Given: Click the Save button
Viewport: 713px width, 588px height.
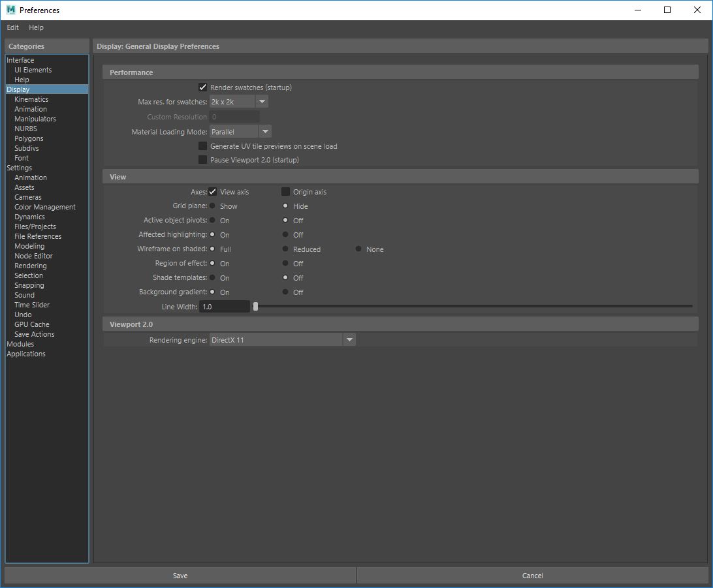Looking at the screenshot, I should coord(180,576).
